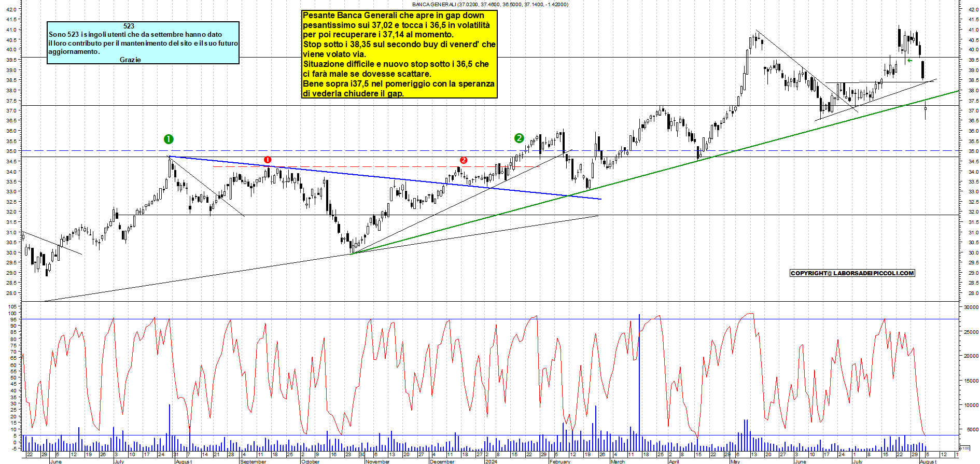Click the 15000 volume axis label
The image size is (980, 464).
971,381
